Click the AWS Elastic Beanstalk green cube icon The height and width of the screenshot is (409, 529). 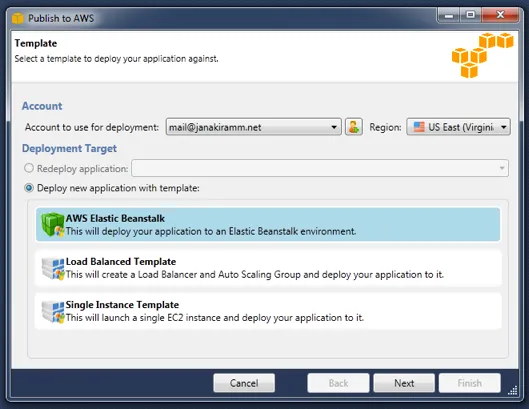53,224
